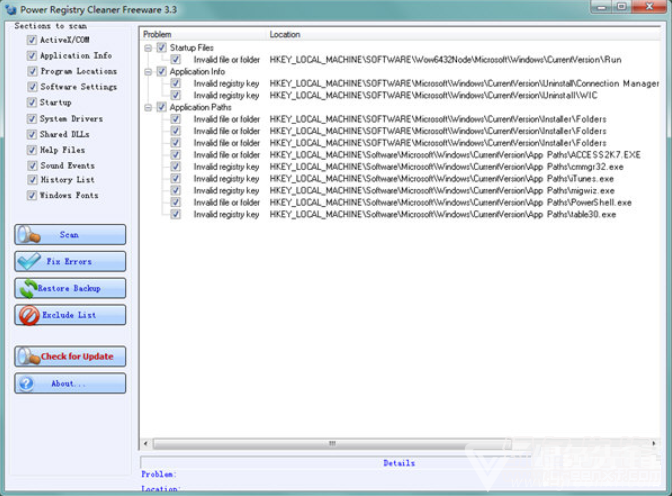
Task: Uncheck the CurrentVersion\Run entry checkbox
Action: pos(176,60)
